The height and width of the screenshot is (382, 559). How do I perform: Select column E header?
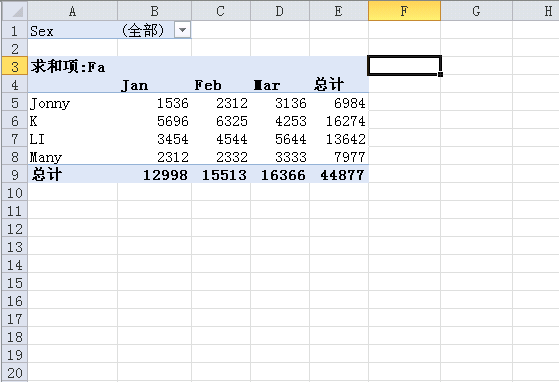click(x=339, y=11)
